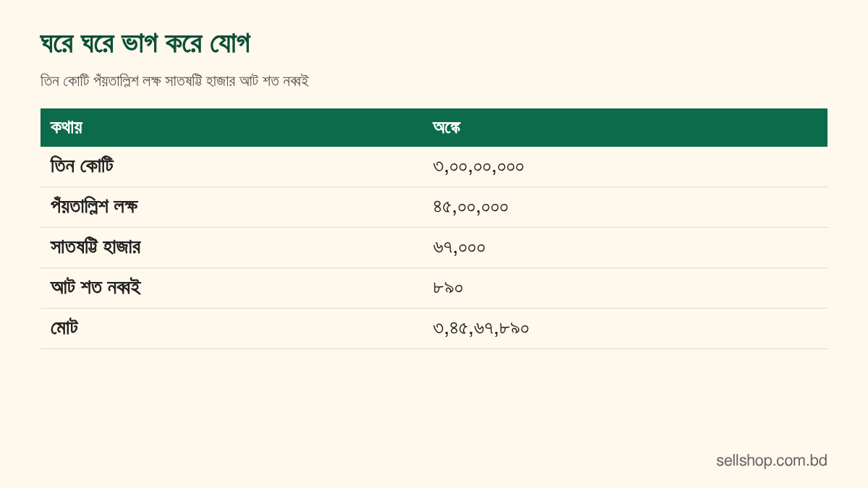Select the 'কথায়' column header
The width and height of the screenshot is (868, 488).
[66, 127]
